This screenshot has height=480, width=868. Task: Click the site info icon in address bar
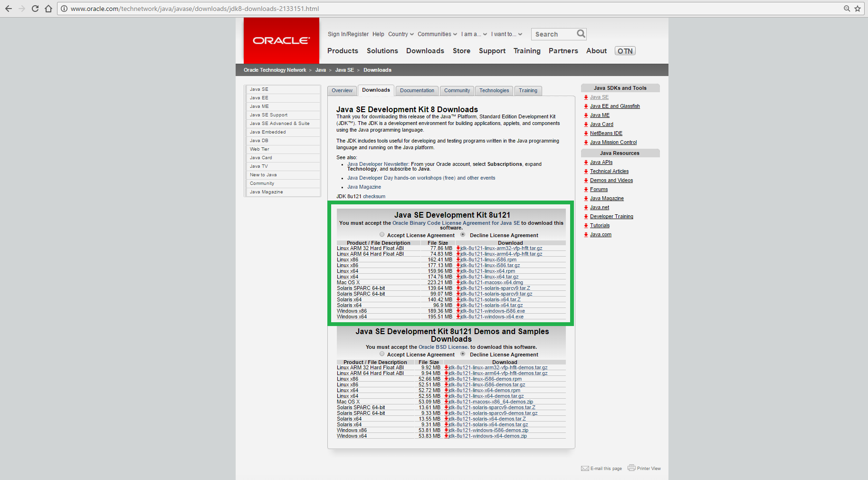coord(64,9)
